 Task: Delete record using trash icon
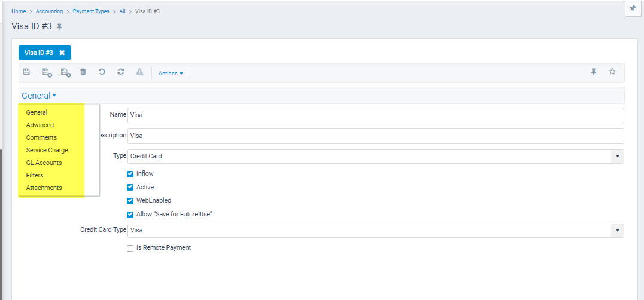83,72
